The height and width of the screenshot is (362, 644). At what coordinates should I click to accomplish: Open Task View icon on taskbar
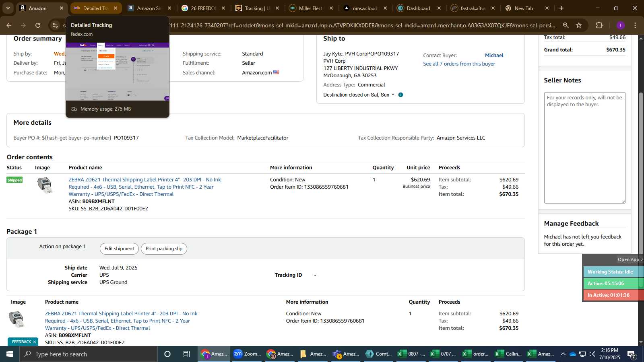click(187, 354)
